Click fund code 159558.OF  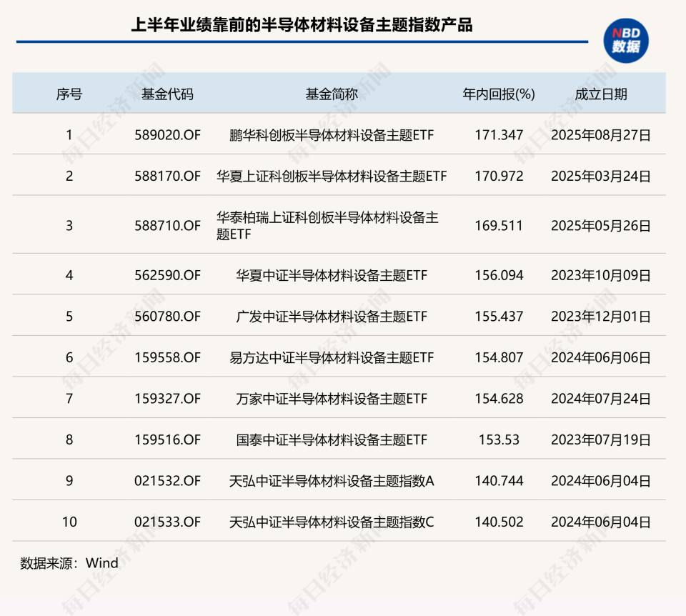pos(167,357)
